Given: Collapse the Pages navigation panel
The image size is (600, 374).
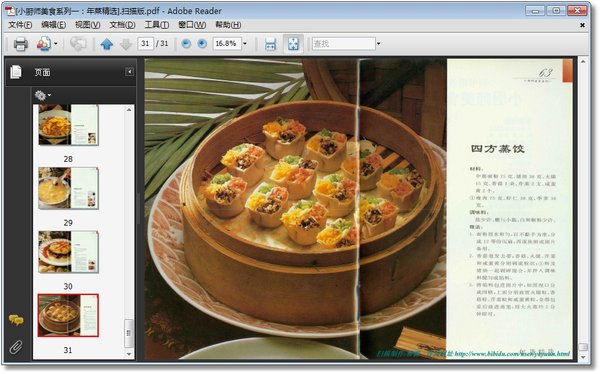Looking at the screenshot, I should coord(130,72).
